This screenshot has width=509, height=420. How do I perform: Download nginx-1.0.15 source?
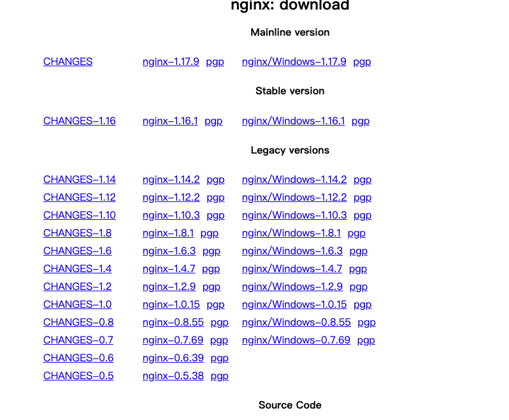171,305
